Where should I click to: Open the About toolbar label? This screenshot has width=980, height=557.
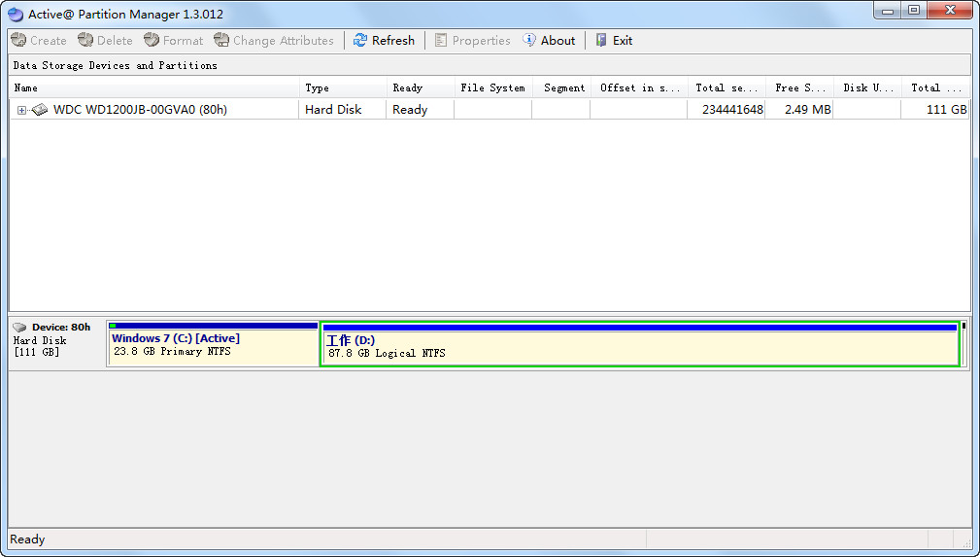click(558, 40)
